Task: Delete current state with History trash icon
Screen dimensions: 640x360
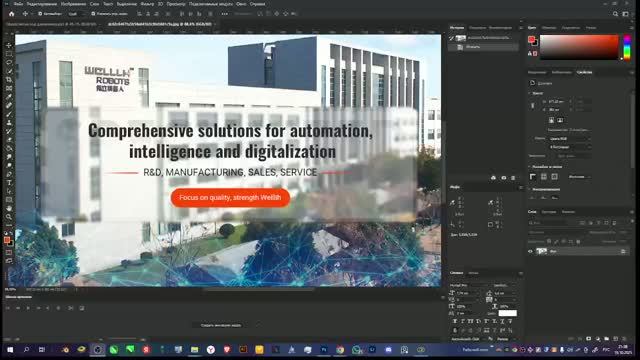Action: pyautogui.click(x=513, y=178)
